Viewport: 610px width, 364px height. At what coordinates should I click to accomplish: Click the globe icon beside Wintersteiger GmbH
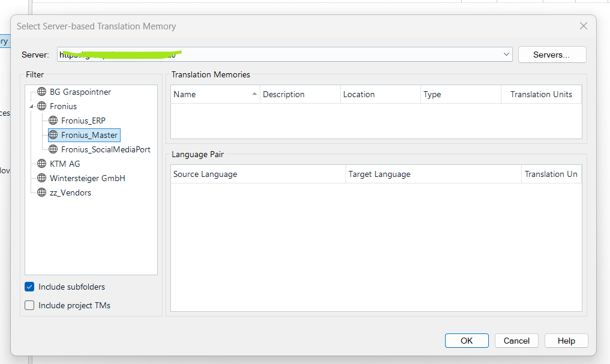click(41, 178)
